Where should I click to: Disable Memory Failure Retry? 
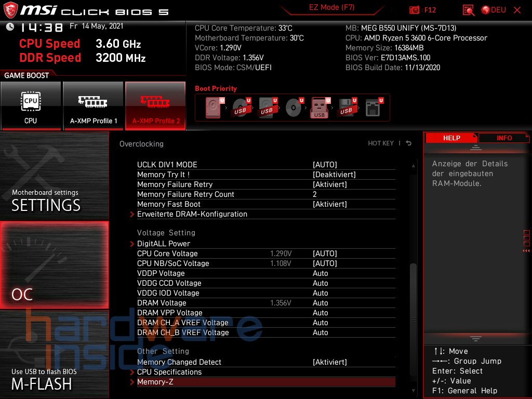pyautogui.click(x=332, y=184)
